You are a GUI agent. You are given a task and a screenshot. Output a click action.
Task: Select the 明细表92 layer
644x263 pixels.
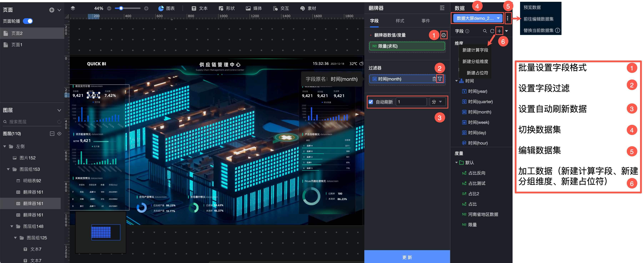point(32,181)
